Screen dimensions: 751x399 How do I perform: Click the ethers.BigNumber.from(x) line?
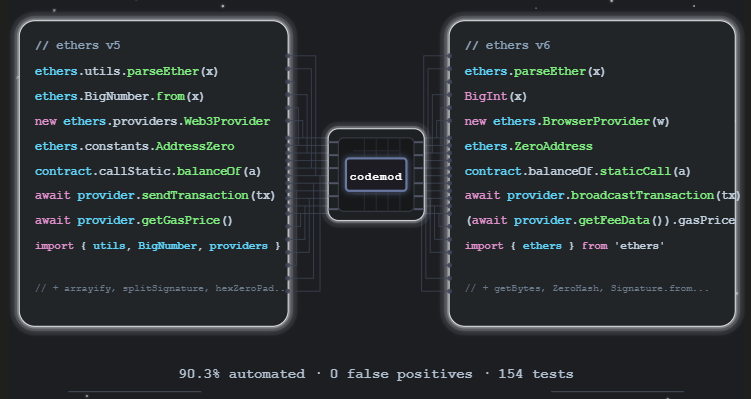[119, 96]
